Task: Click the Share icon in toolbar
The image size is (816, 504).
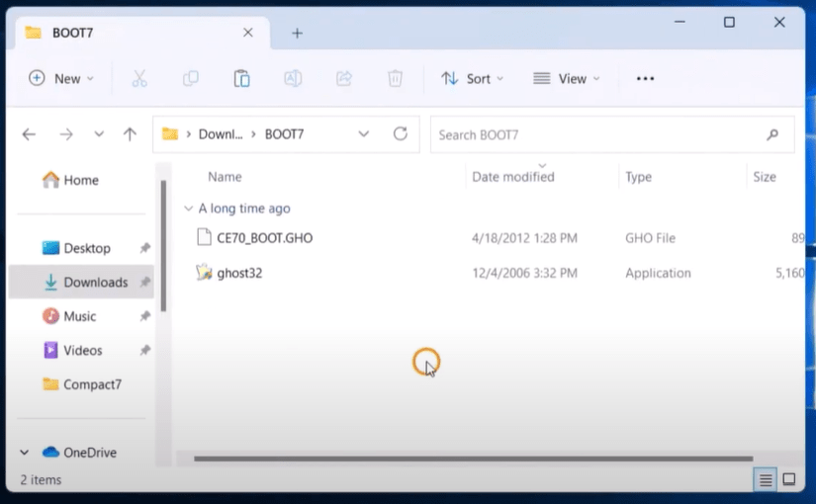Action: tap(344, 78)
